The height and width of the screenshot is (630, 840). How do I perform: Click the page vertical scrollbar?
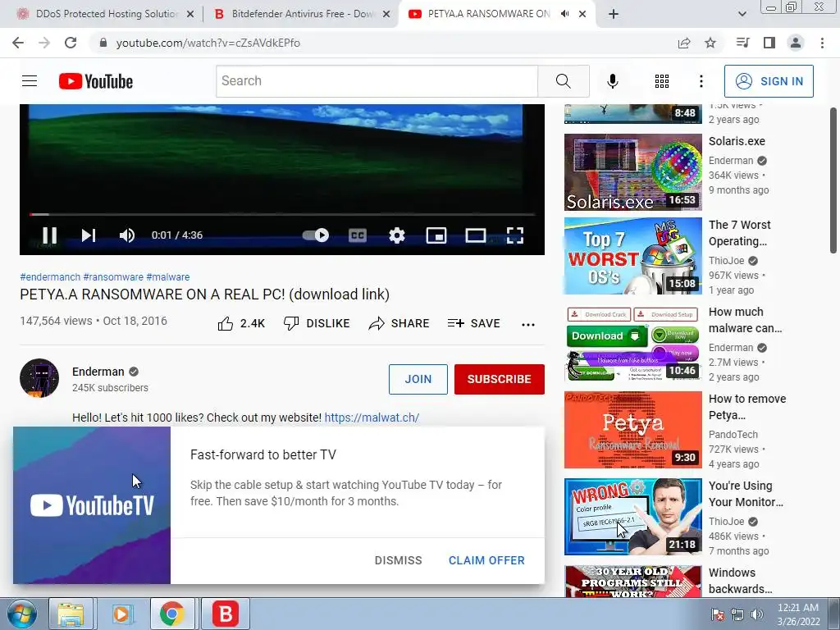pos(833,180)
